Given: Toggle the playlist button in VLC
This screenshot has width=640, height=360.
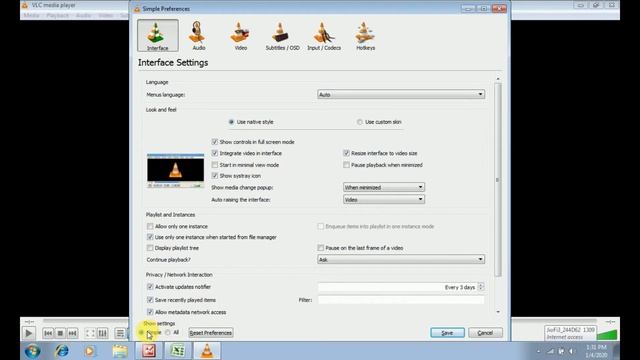Looking at the screenshot, I should [x=120, y=333].
